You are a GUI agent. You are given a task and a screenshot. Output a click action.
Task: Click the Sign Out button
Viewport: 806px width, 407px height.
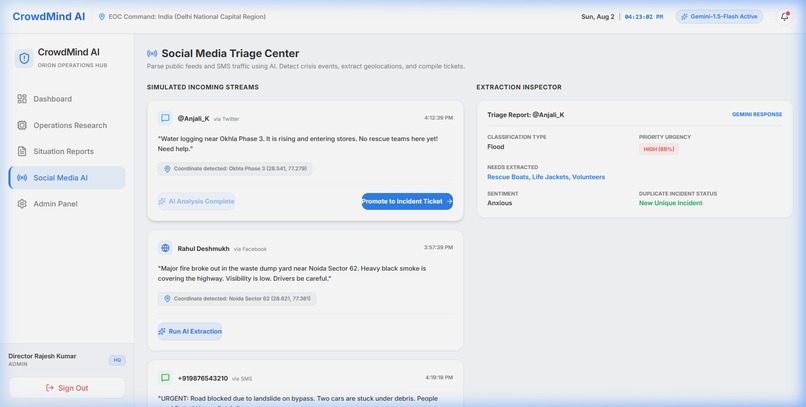pos(67,388)
